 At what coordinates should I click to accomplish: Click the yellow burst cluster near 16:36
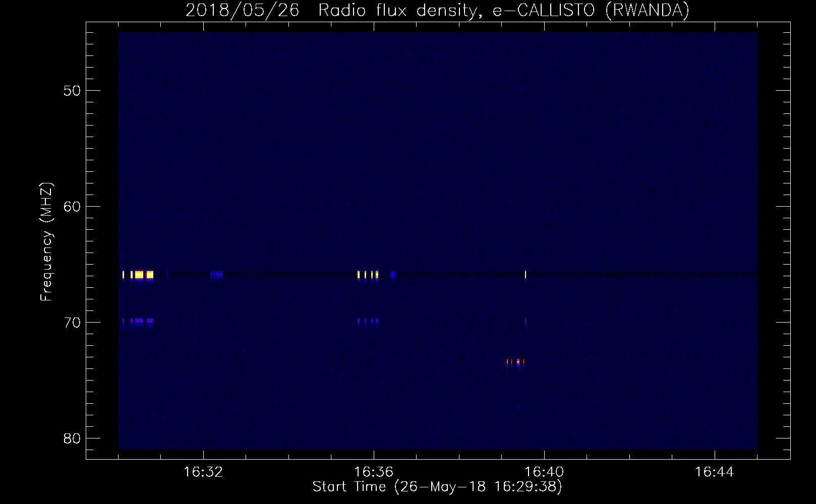368,275
